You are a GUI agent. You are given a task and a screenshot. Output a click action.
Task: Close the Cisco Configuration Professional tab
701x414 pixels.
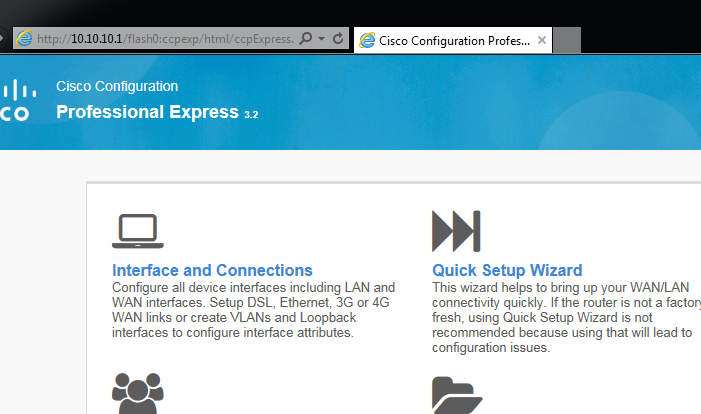pyautogui.click(x=542, y=40)
